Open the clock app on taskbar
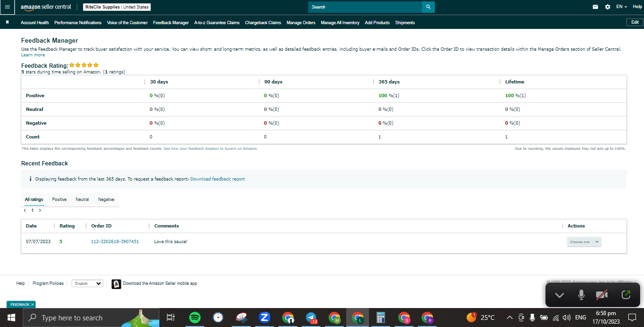 tap(218, 318)
